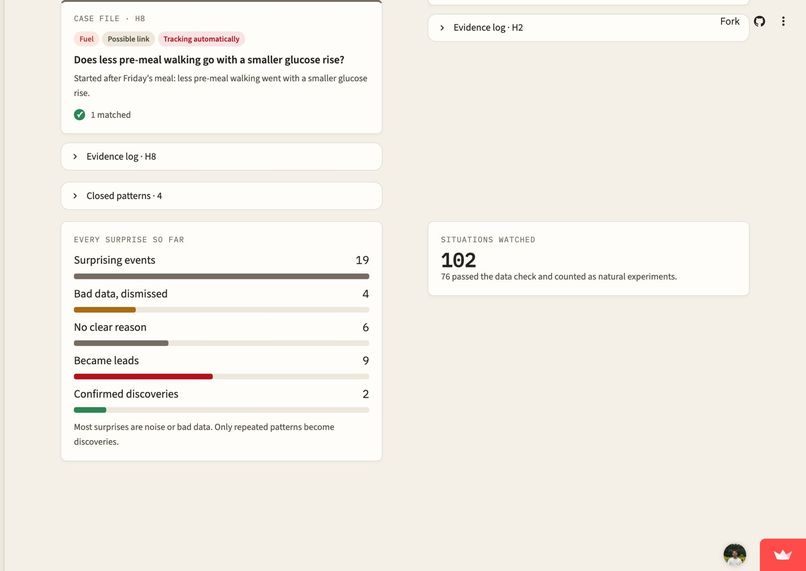
Task: Open the GitHub repository icon
Action: [759, 21]
